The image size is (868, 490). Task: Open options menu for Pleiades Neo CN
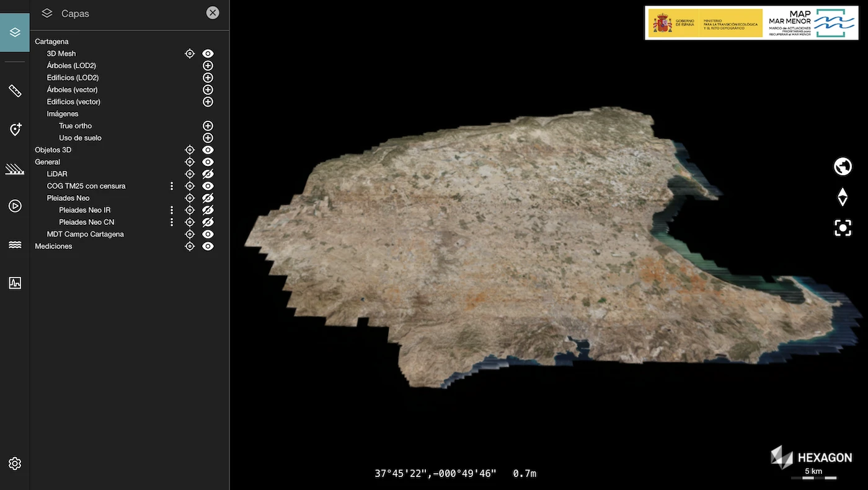(x=172, y=222)
